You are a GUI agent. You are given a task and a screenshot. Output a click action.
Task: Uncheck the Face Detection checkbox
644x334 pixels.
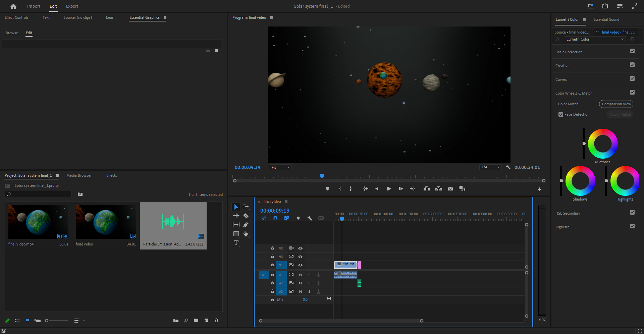pyautogui.click(x=560, y=114)
